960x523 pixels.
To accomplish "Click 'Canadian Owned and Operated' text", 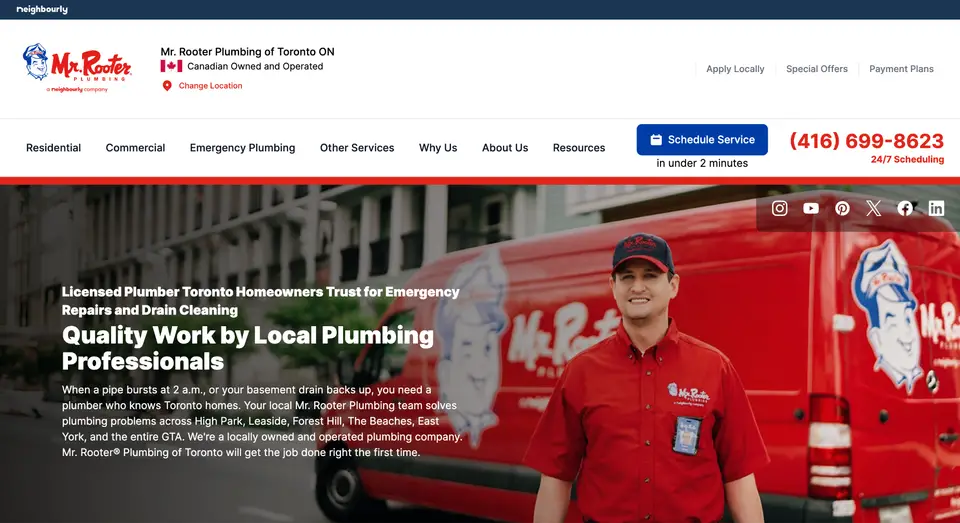I will pos(255,66).
